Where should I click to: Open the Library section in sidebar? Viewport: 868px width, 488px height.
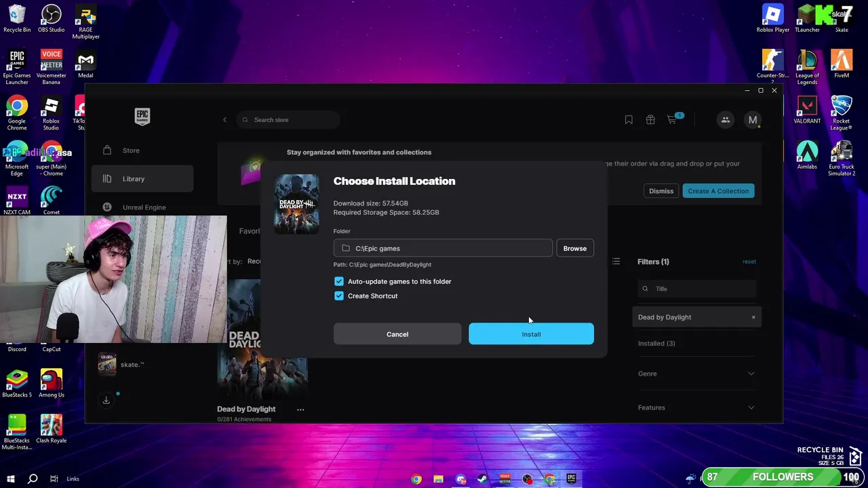click(x=142, y=179)
